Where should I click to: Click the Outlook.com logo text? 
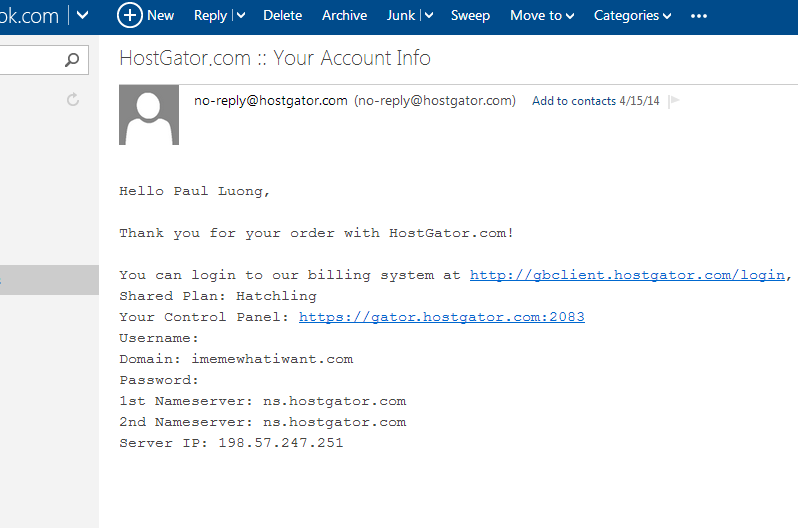click(29, 16)
